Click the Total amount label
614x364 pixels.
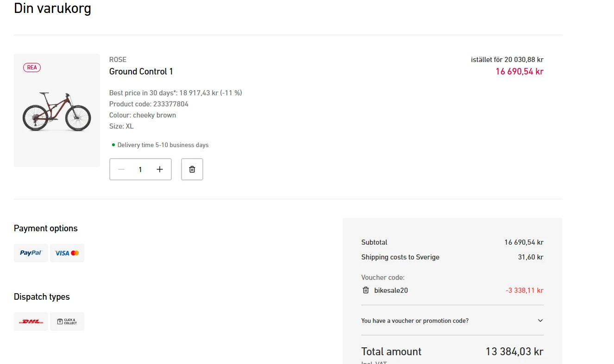click(391, 352)
